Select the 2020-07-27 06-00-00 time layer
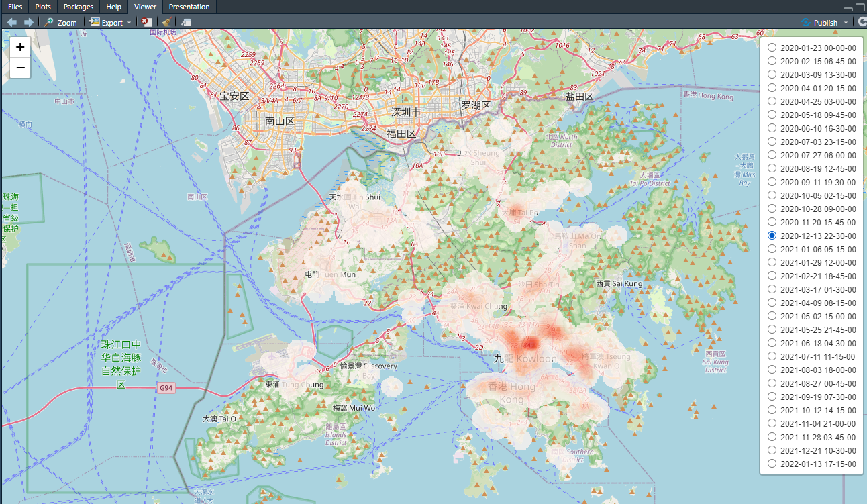Image resolution: width=867 pixels, height=504 pixels. click(x=772, y=155)
